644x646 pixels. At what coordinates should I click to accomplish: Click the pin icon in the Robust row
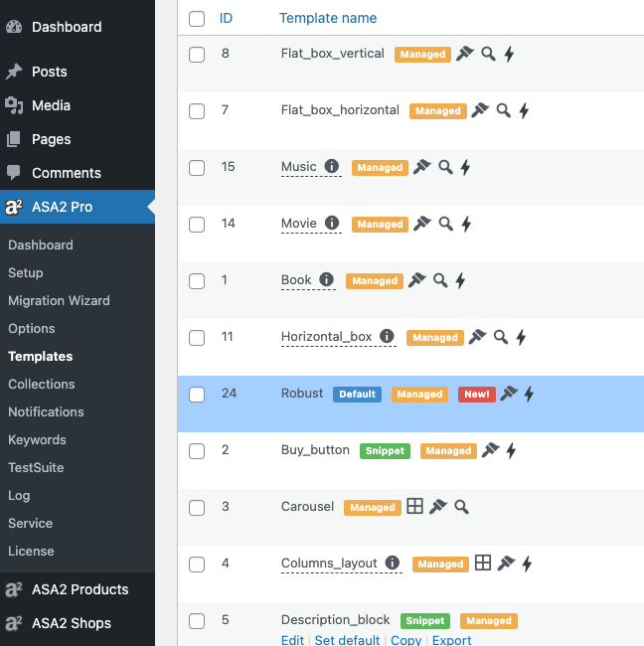click(x=509, y=393)
